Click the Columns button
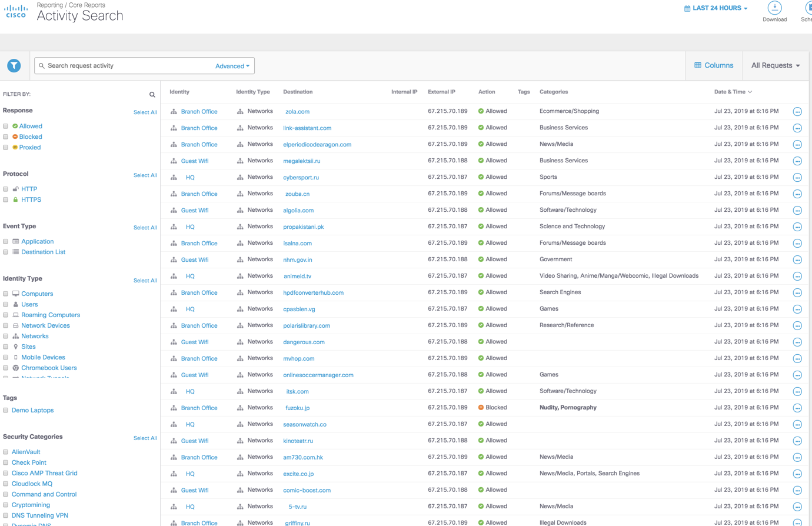Viewport: 812px width, 526px height. click(714, 65)
